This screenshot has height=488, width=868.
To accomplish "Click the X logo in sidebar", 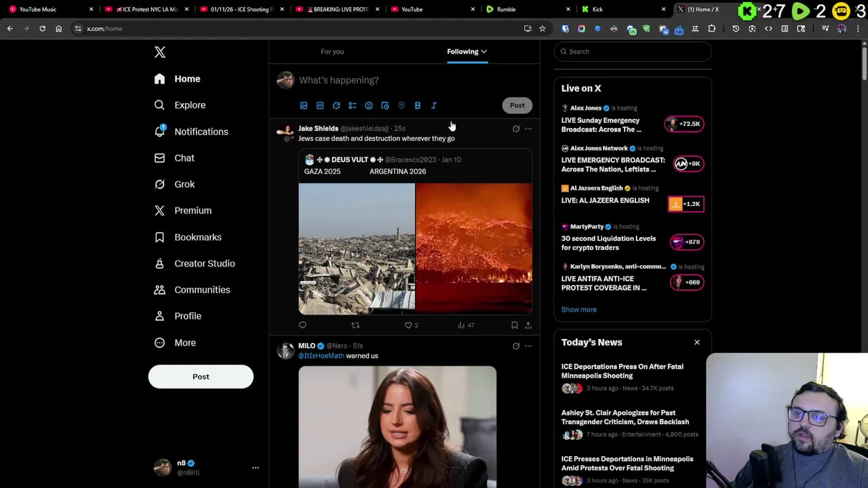I will click(160, 52).
